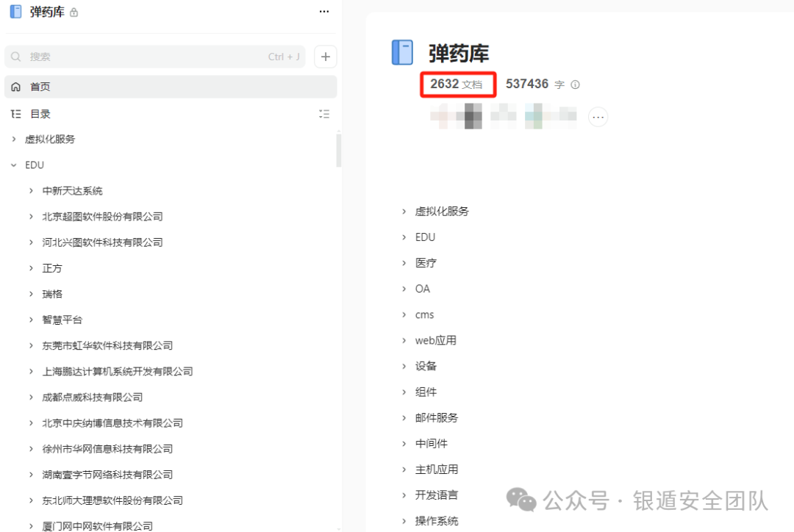Select 东北师大理想软件股份有限公司
Image resolution: width=794 pixels, height=532 pixels.
pyautogui.click(x=112, y=500)
